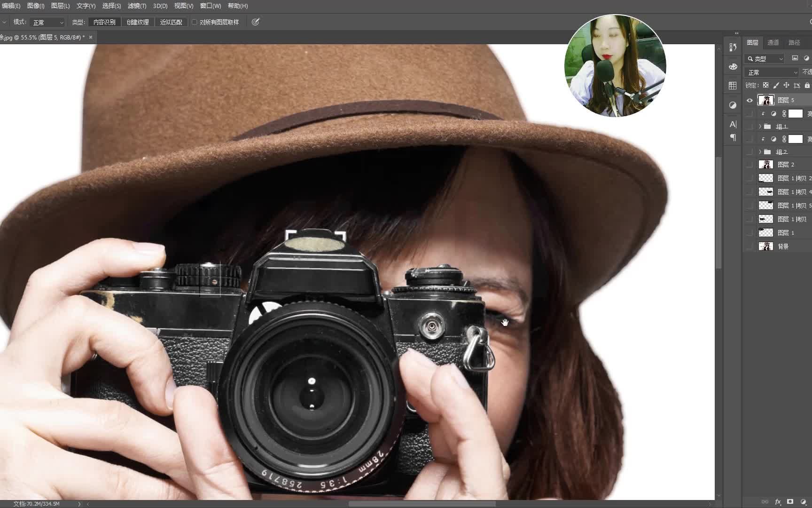Click mask link chain above 组 1

click(784, 114)
